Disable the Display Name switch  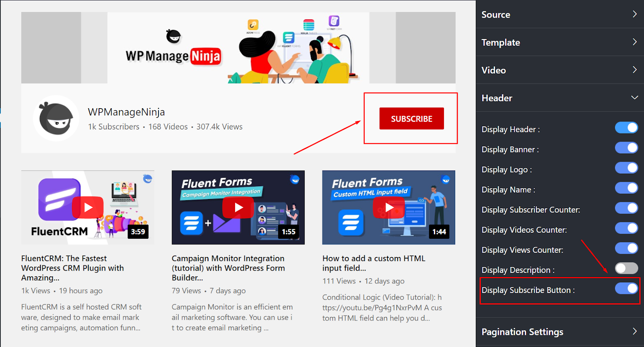pos(626,188)
